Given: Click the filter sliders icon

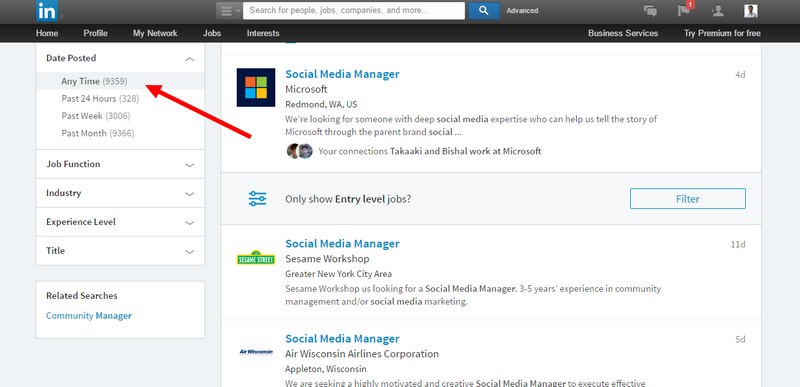Looking at the screenshot, I should (257, 199).
